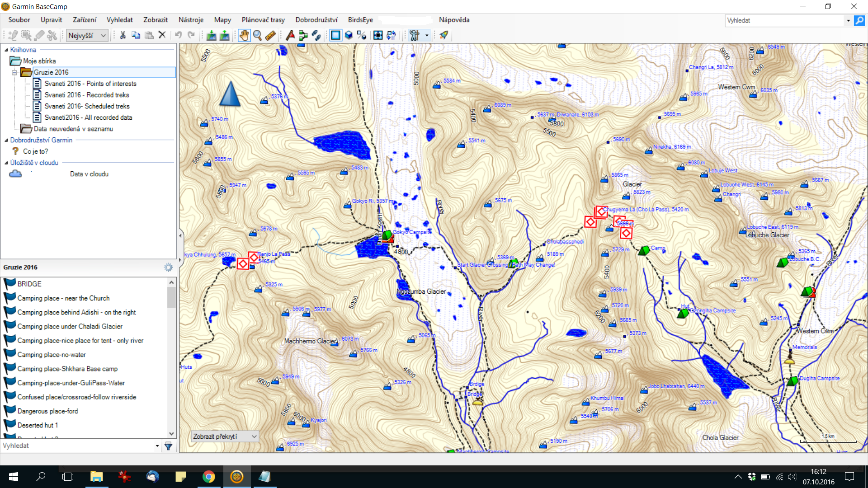Screen dimensions: 868x488
Task: Collapse the Úložiště v cloudu section
Action: (x=6, y=163)
